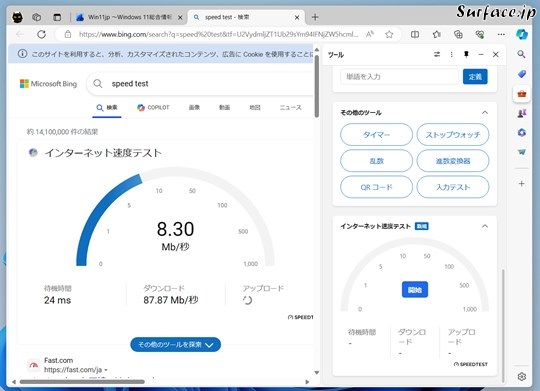Open the Favorites list icon
This screenshot has width=540, height=391.
(437, 34)
